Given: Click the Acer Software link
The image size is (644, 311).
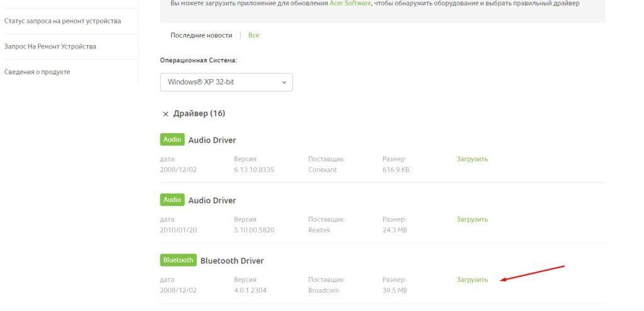Looking at the screenshot, I should [x=350, y=3].
